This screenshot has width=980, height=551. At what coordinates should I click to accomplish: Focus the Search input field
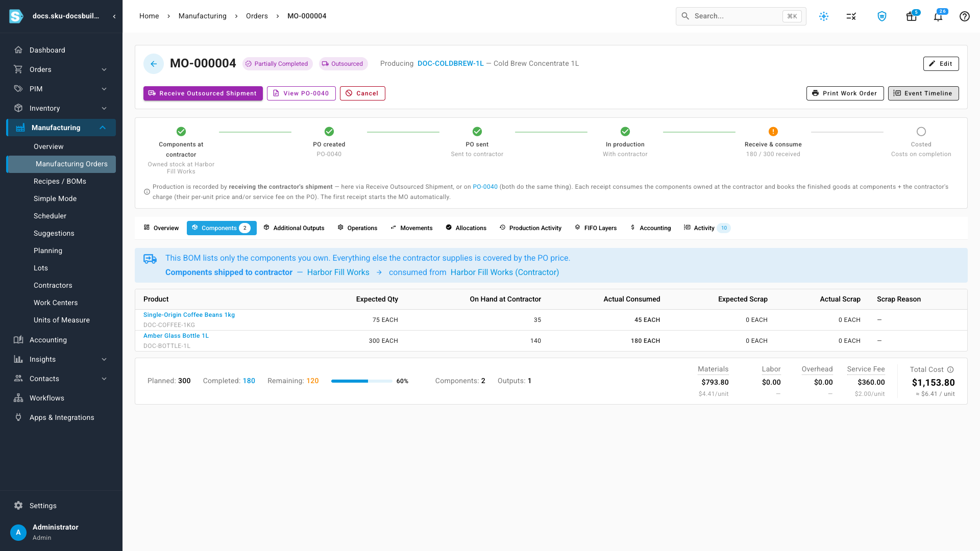[x=741, y=16]
